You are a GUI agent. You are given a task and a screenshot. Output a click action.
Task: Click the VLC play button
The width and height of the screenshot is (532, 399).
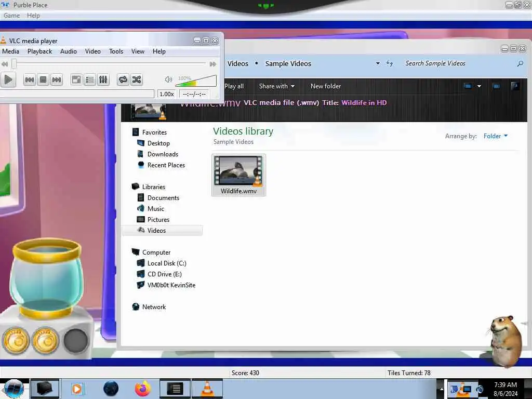click(8, 79)
